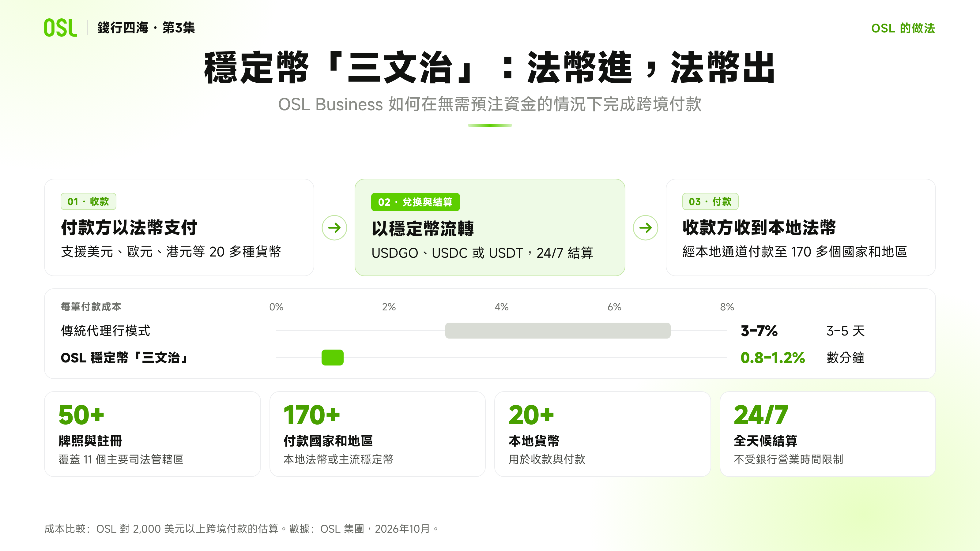Click the footnote starting '成本比較'
Viewport: 980px width, 551px height.
pos(241,529)
